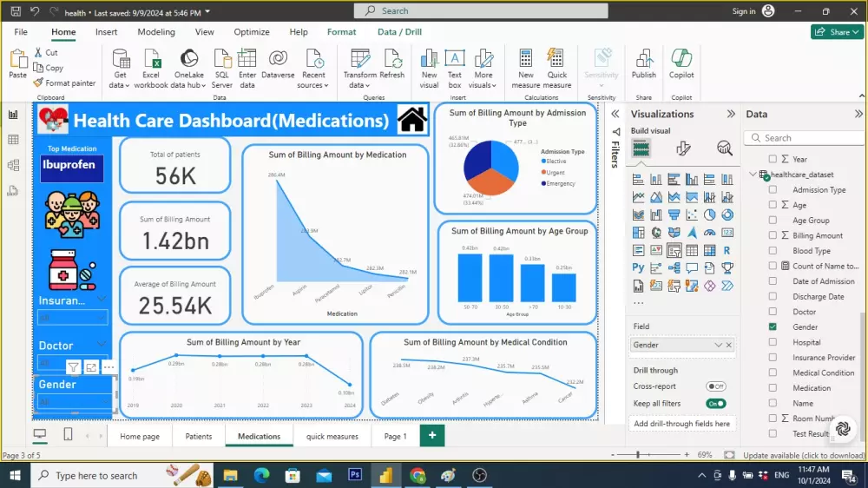Create a New measure
Screen dimensions: 868x488
pyautogui.click(x=526, y=69)
